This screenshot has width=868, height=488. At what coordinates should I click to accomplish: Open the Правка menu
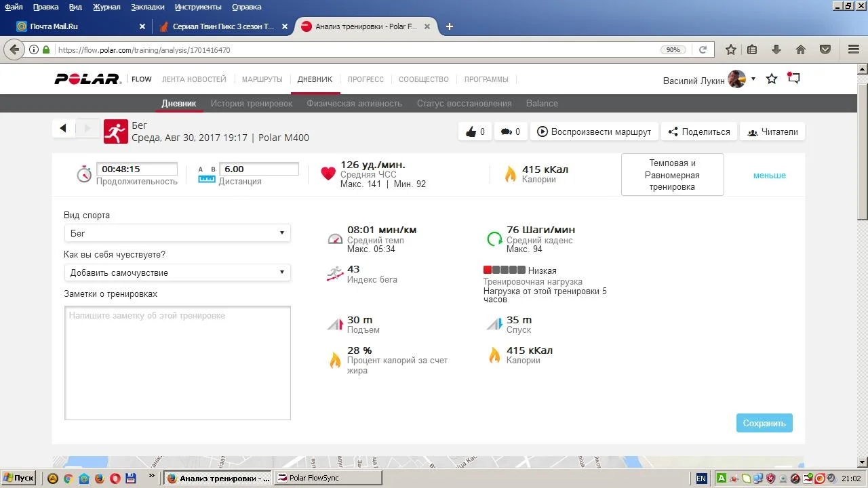click(45, 7)
